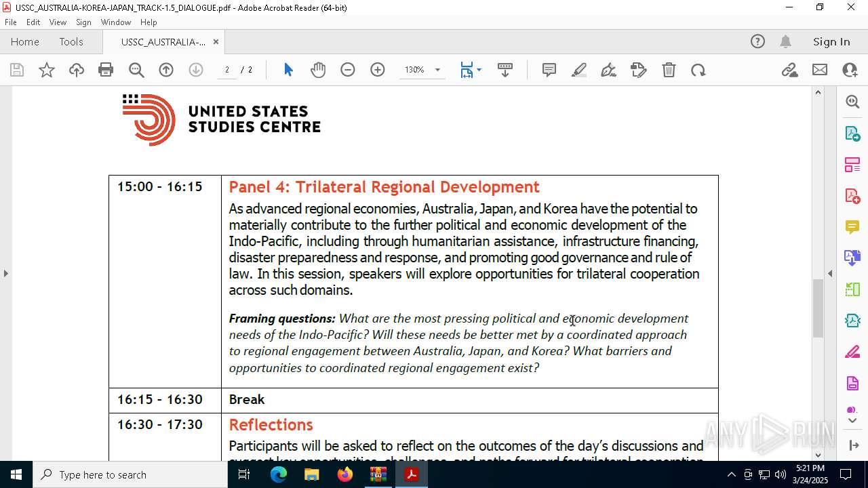Open notifications bell
The height and width of the screenshot is (488, 868).
(785, 41)
